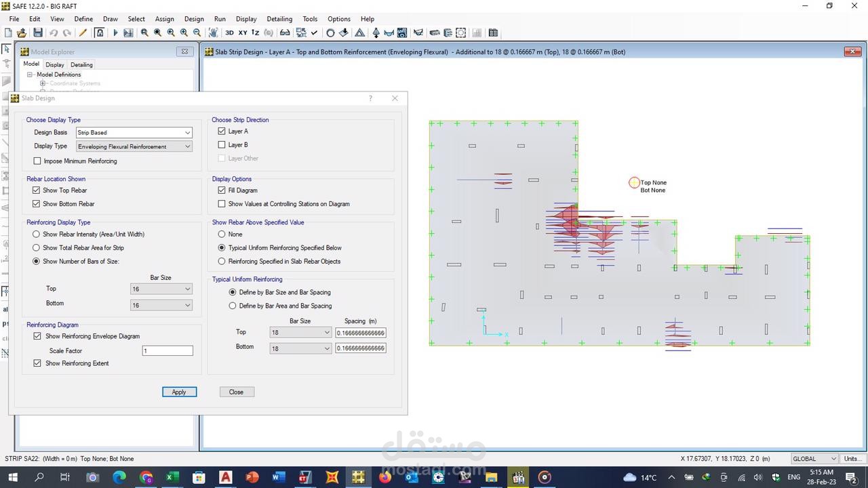
Task: Click the glasses perspective toggle icon
Action: pyautogui.click(x=285, y=33)
